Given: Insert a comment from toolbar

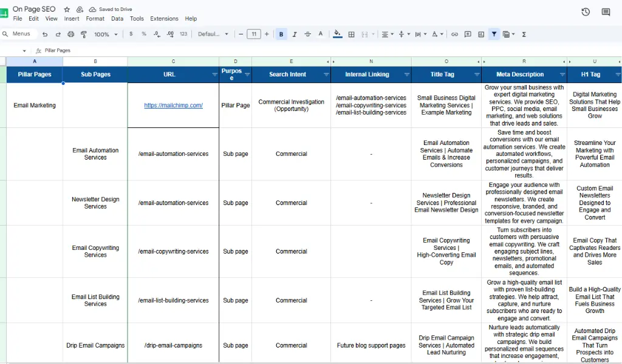Looking at the screenshot, I should coord(468,35).
